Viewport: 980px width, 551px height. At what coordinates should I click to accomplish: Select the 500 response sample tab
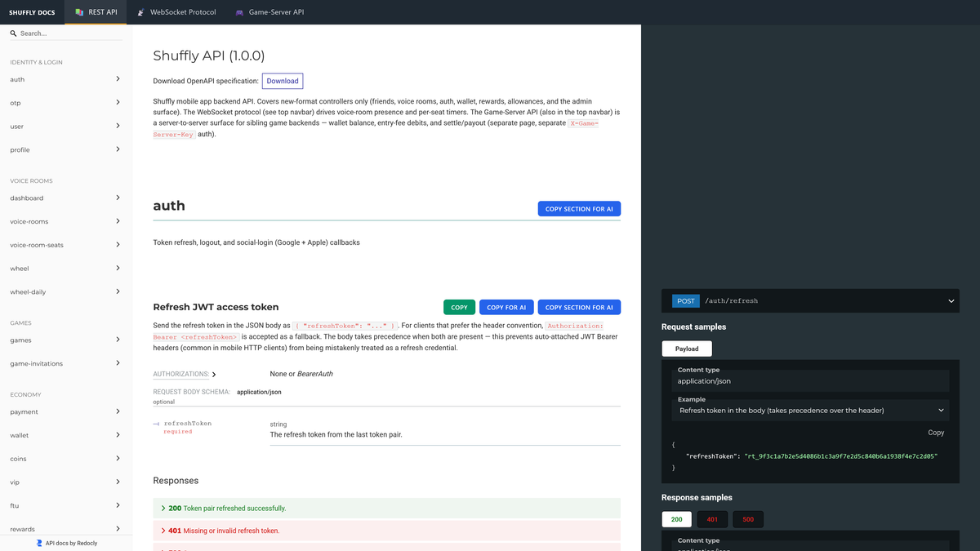(x=748, y=519)
